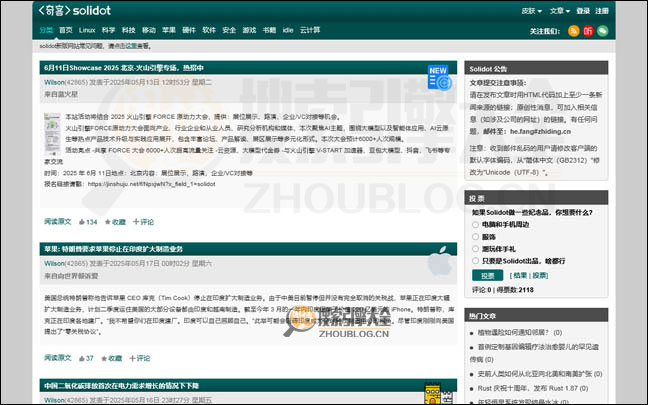Open Wilson author link on Apple article

click(x=55, y=264)
